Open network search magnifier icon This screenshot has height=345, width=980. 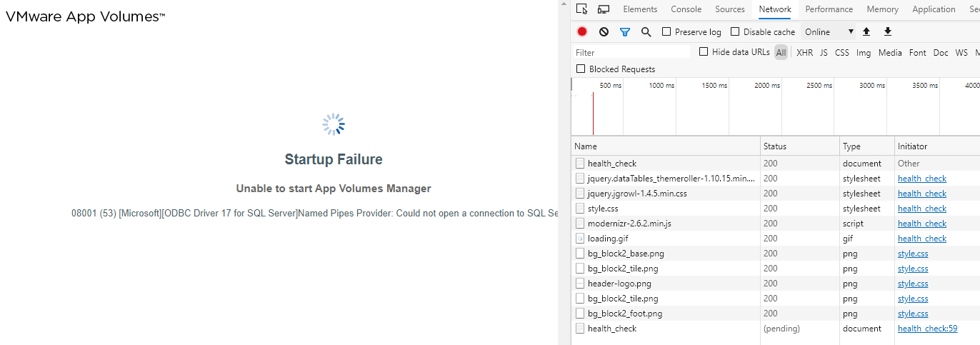click(x=646, y=32)
